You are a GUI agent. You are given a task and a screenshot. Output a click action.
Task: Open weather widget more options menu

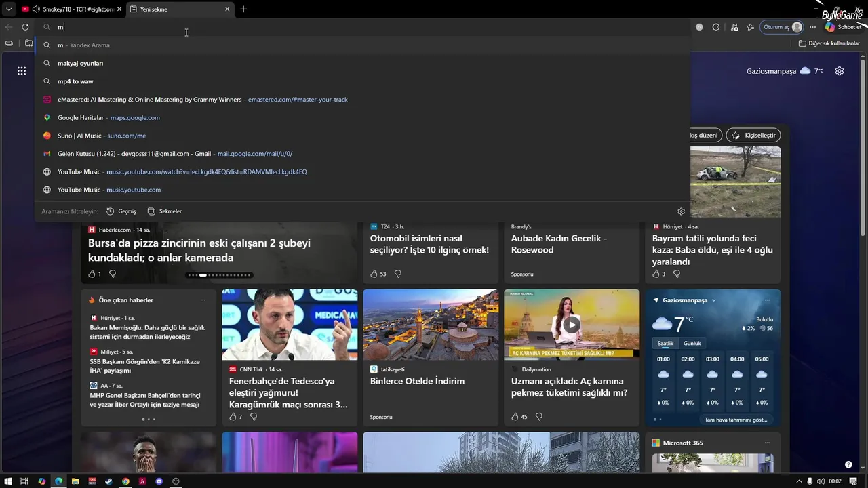click(767, 300)
